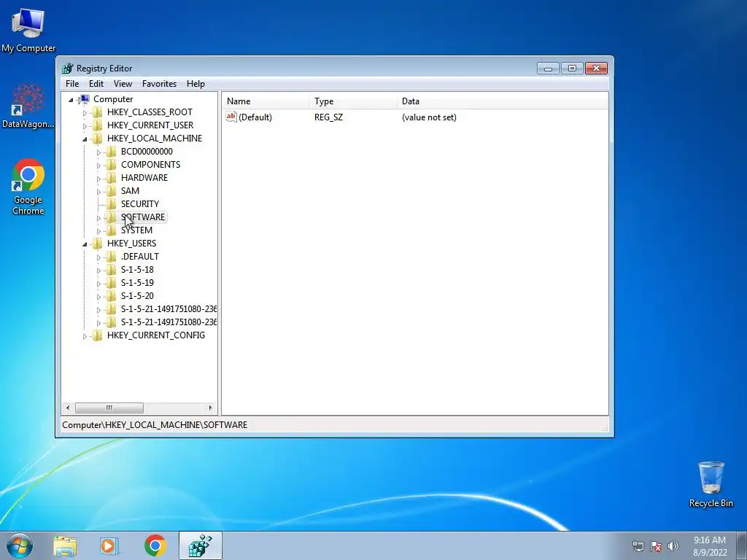Open the Favorites menu

click(160, 84)
